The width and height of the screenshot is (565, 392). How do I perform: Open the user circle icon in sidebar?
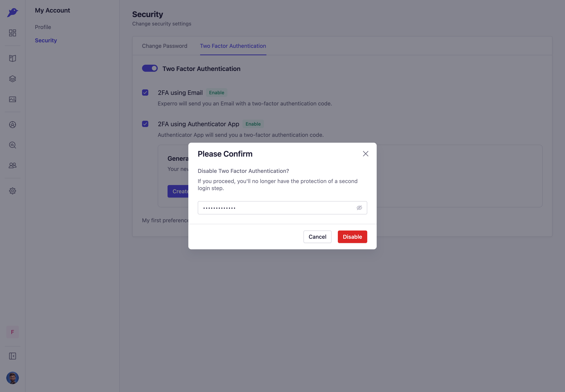13,124
